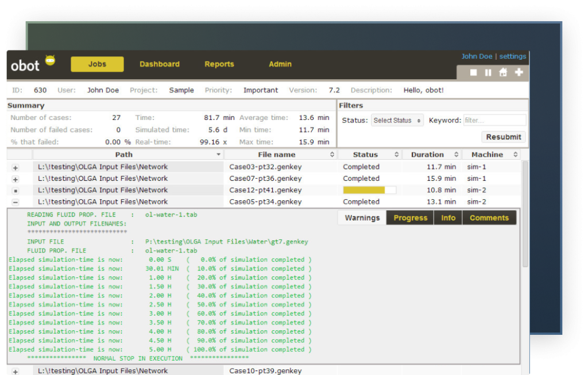Click the plus icon to add job
Screen dimensions: 588x375
coord(519,72)
